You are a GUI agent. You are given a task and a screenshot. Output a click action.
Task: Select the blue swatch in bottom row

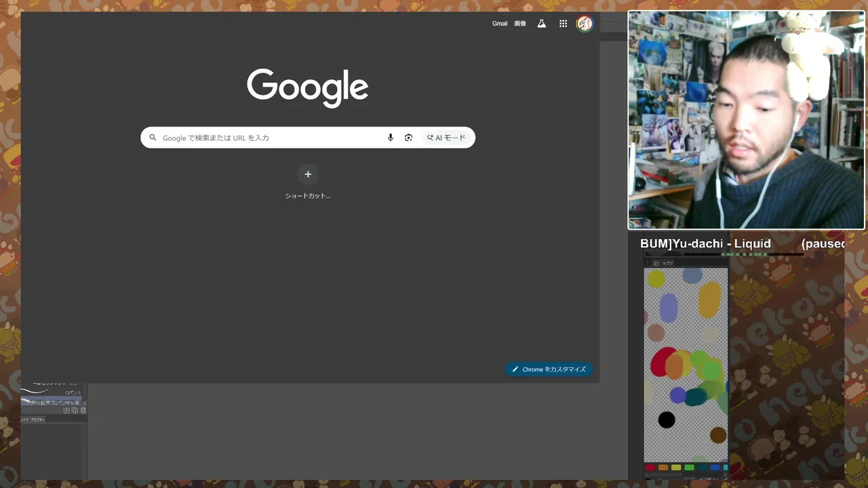(x=715, y=468)
